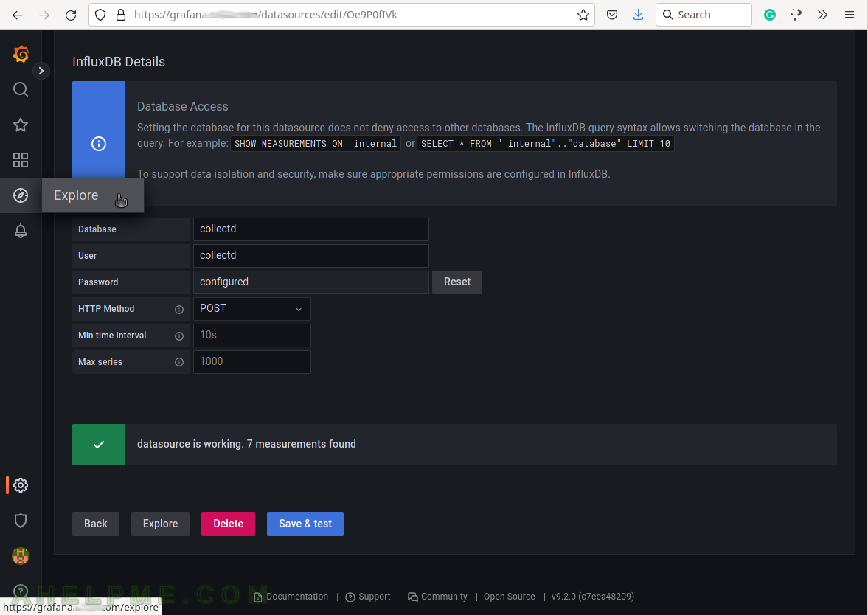Open the Documentation footer link
This screenshot has width=868, height=615.
pyautogui.click(x=291, y=597)
